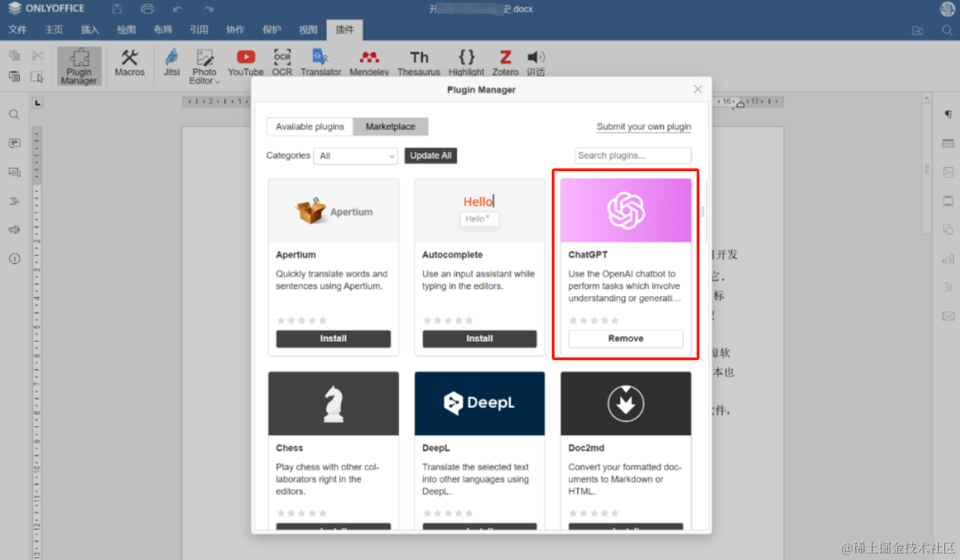Click the Plugin Manager dialog scrollbar thumb
This screenshot has height=560, width=960.
click(703, 211)
